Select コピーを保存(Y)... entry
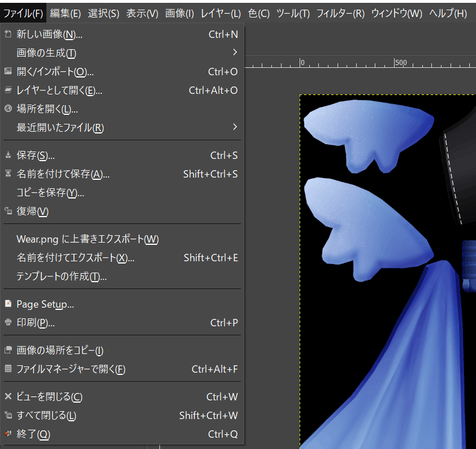 tap(122, 192)
